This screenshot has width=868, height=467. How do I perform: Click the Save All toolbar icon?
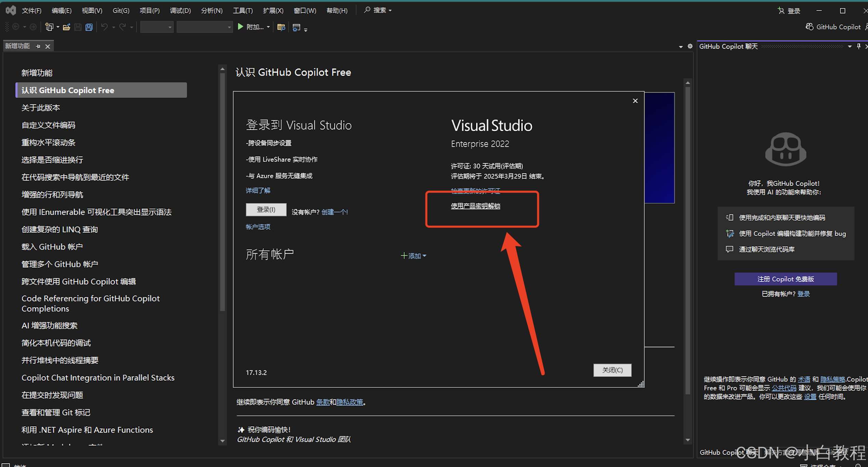89,27
